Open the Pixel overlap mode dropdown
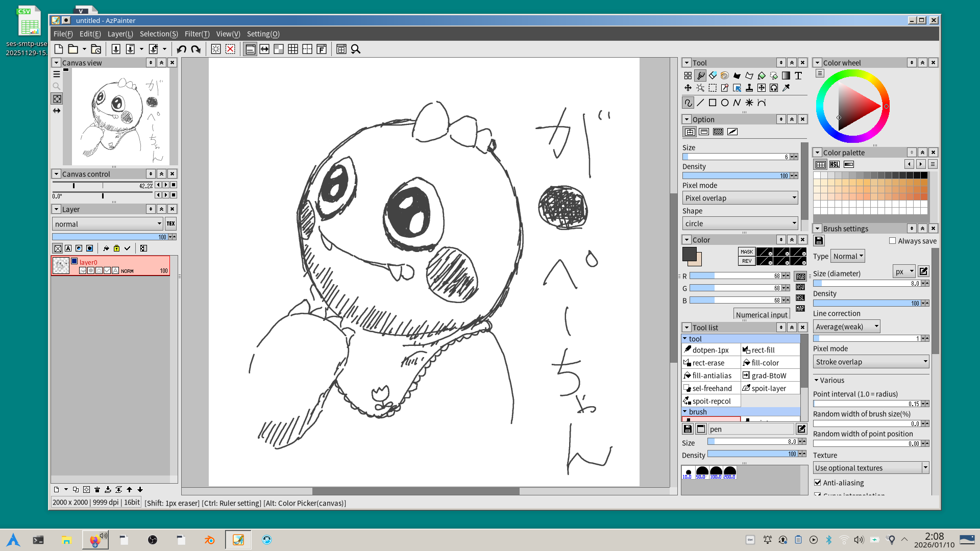Screen dimensions: 980x551 (x=740, y=198)
